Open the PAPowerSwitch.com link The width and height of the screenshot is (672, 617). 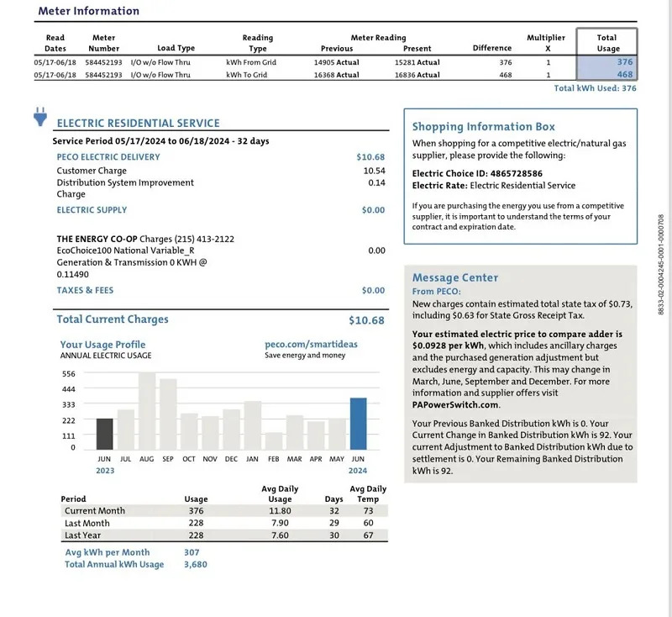tap(456, 404)
